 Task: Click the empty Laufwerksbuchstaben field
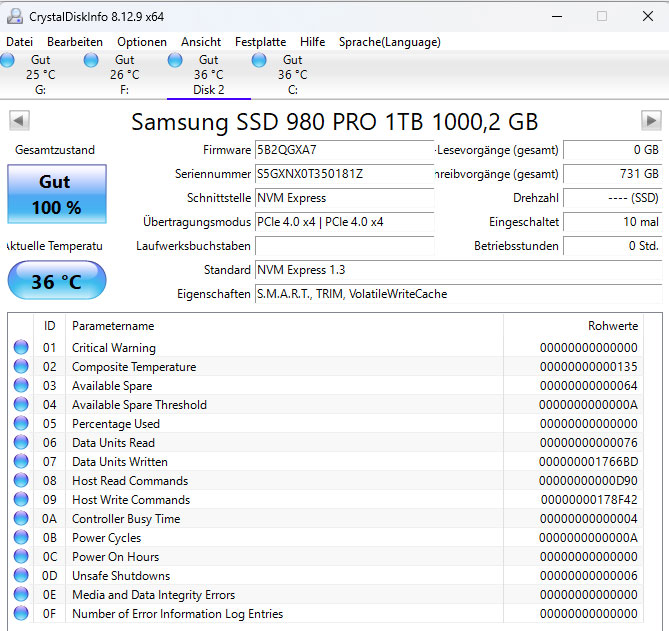click(x=344, y=246)
